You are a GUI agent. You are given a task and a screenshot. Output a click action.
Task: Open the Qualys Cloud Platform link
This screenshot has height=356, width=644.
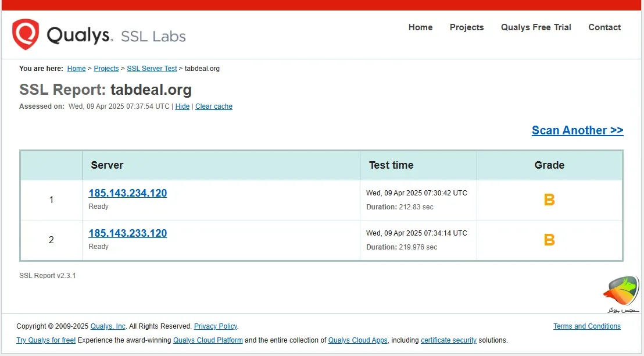tap(208, 340)
